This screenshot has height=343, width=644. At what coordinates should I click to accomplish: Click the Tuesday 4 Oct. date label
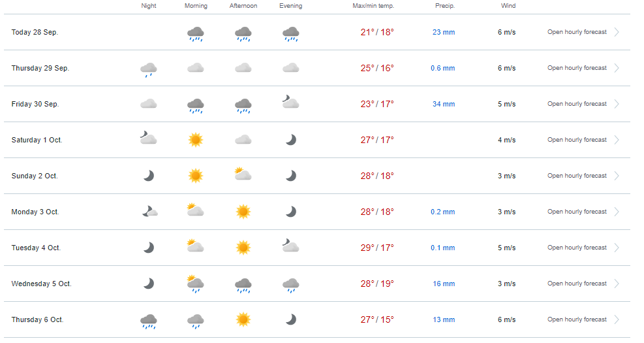(x=36, y=248)
